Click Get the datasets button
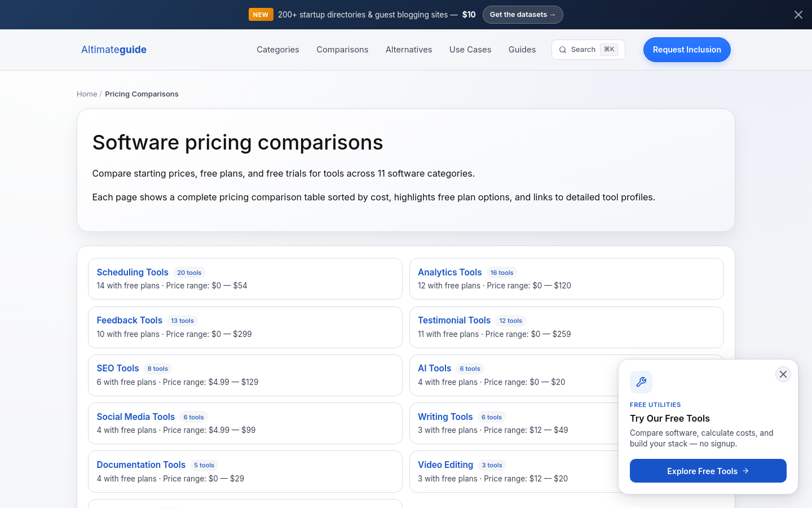This screenshot has width=812, height=508. point(523,15)
